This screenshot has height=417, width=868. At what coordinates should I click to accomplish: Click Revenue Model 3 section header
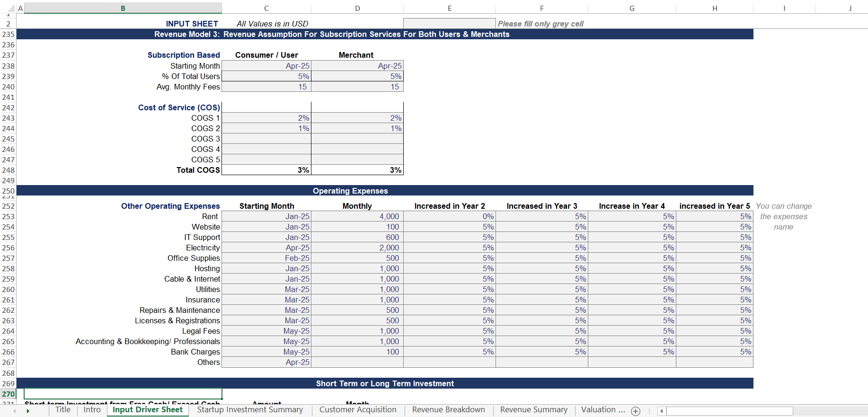coord(332,34)
